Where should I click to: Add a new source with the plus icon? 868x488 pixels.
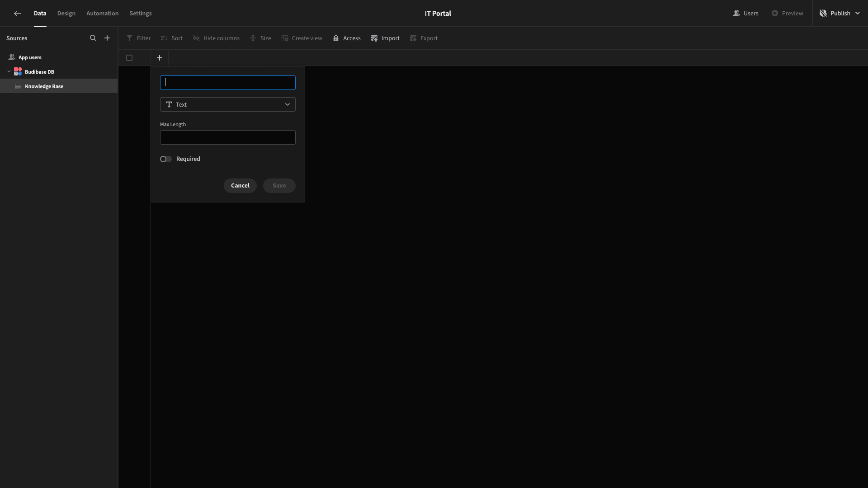pyautogui.click(x=107, y=38)
